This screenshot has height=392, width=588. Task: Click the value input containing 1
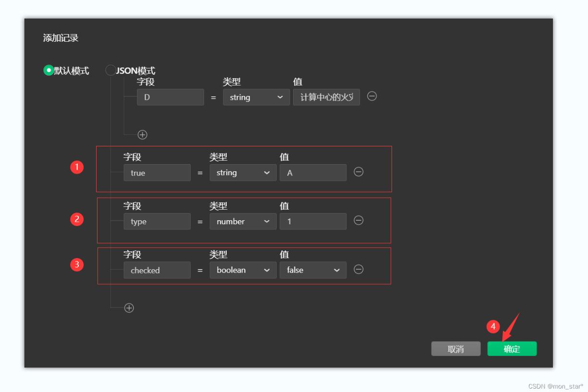click(313, 221)
